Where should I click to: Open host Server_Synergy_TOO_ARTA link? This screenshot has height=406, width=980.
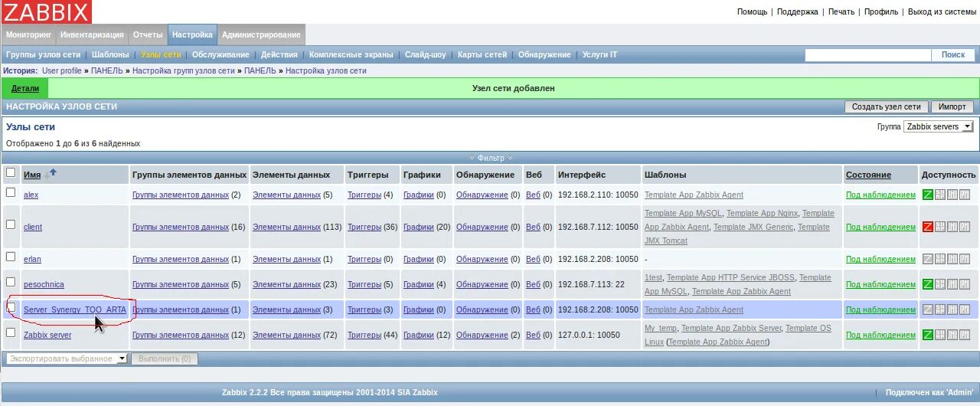pos(75,309)
